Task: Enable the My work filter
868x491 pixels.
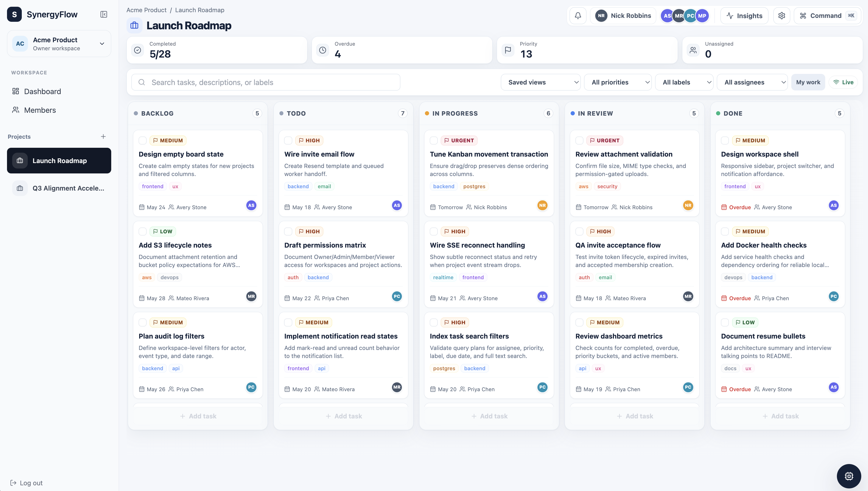Action: [808, 82]
